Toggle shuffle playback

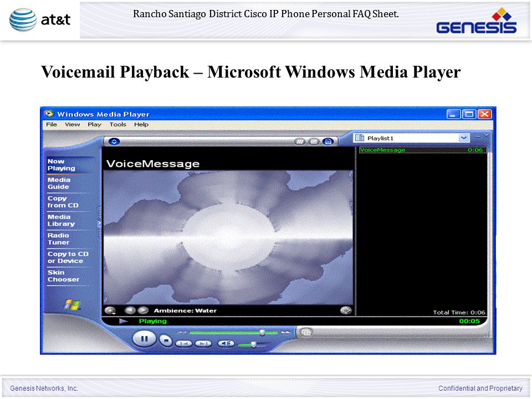pos(300,141)
